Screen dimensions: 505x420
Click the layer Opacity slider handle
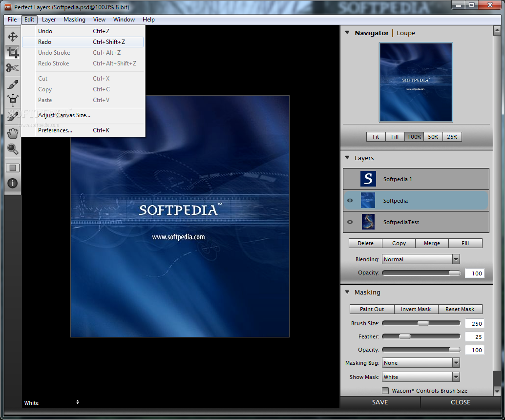(x=454, y=273)
